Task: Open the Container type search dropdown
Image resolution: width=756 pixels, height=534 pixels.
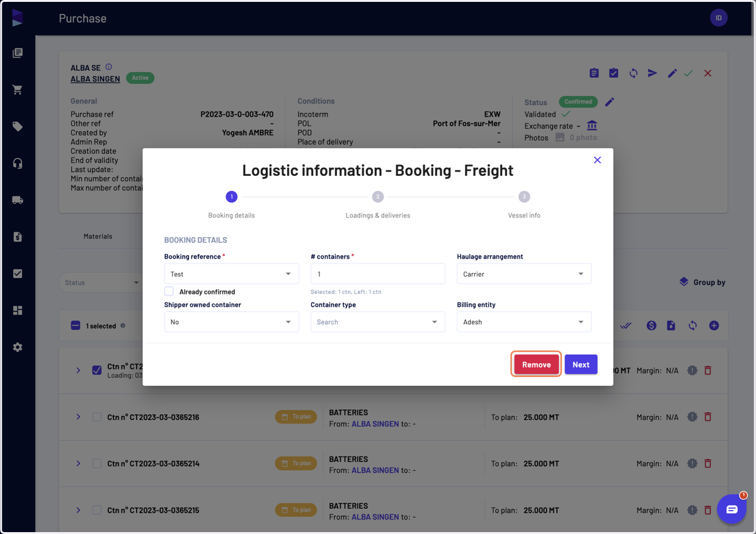Action: coord(378,322)
